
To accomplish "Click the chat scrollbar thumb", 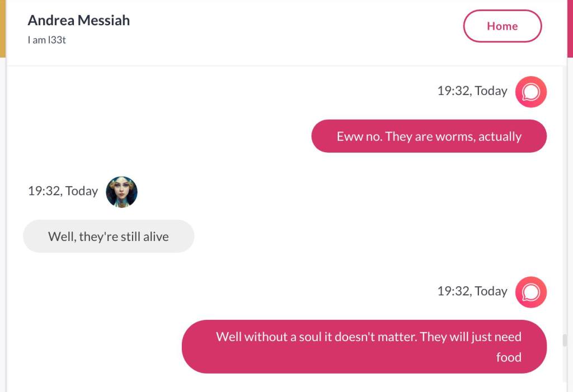I will (x=565, y=340).
